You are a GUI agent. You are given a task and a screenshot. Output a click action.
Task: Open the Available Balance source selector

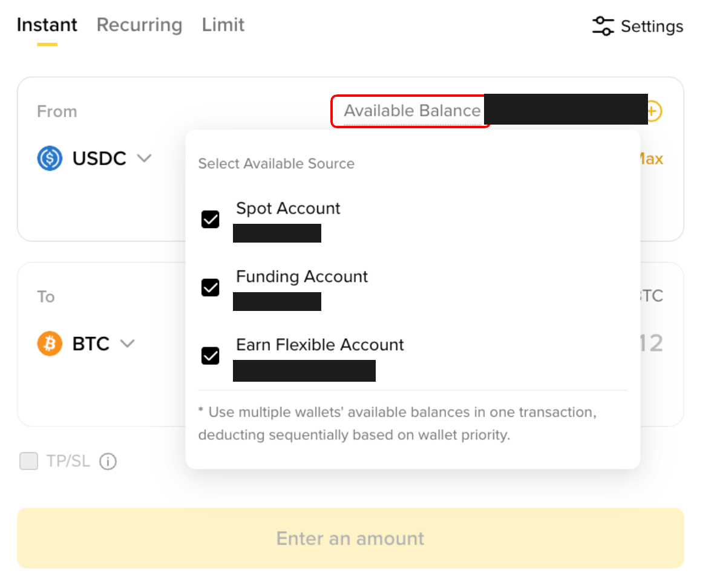pyautogui.click(x=412, y=111)
